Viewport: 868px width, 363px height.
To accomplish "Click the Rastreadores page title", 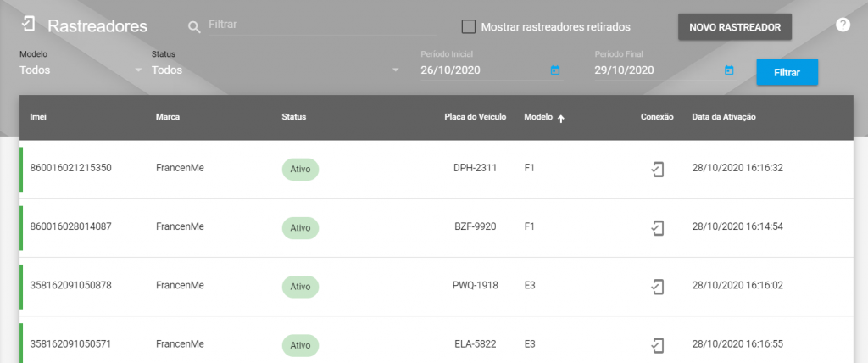I will [97, 26].
